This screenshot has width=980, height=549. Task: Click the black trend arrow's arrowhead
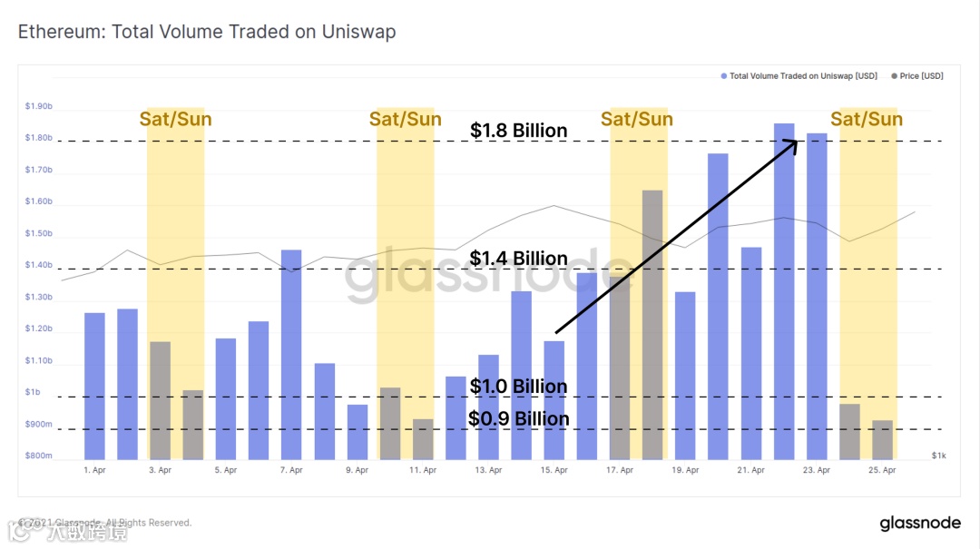click(x=792, y=143)
